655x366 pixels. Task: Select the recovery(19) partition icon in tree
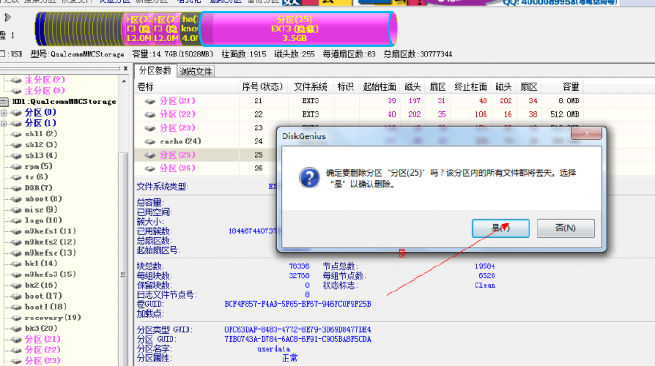click(x=16, y=318)
